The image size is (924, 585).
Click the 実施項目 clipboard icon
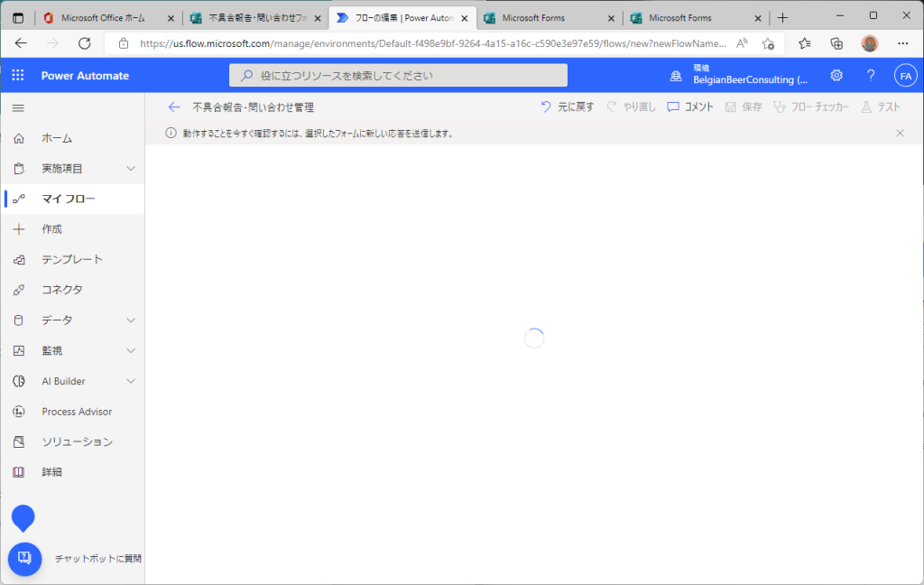point(19,169)
